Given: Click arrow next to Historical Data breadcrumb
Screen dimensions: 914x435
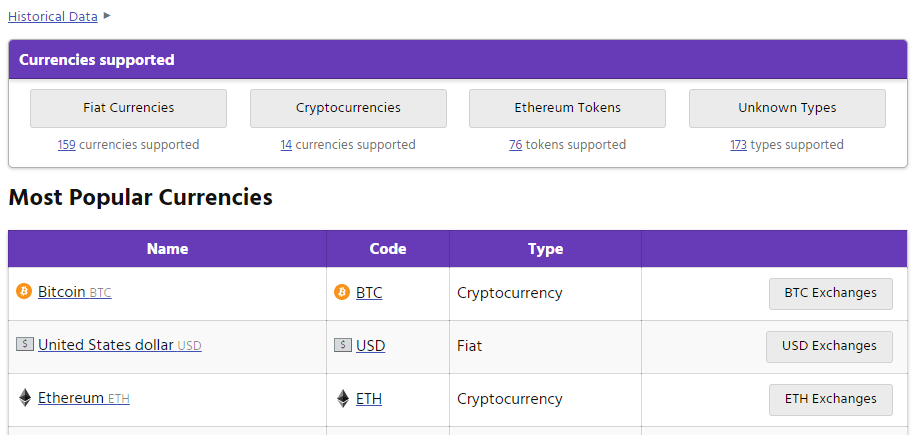Looking at the screenshot, I should (x=107, y=16).
